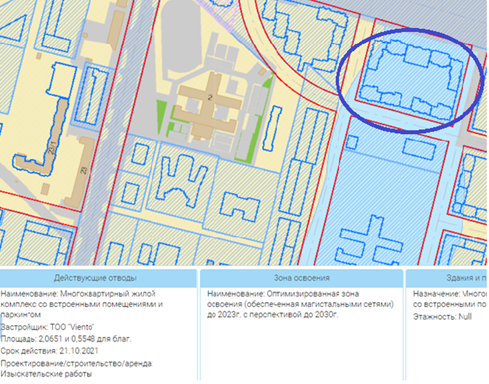This screenshot has width=489, height=384.
Task: Select the Зона освоения panel header
Action: 302,278
